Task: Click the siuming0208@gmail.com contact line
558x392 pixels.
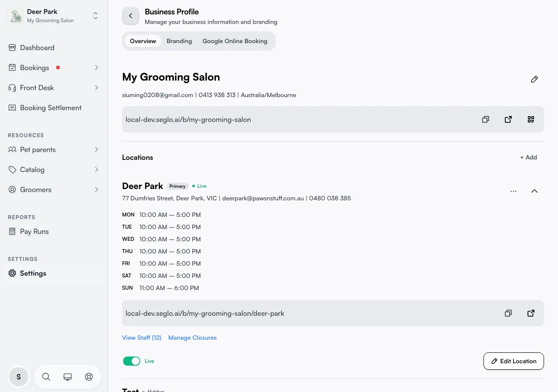Action: [x=209, y=95]
